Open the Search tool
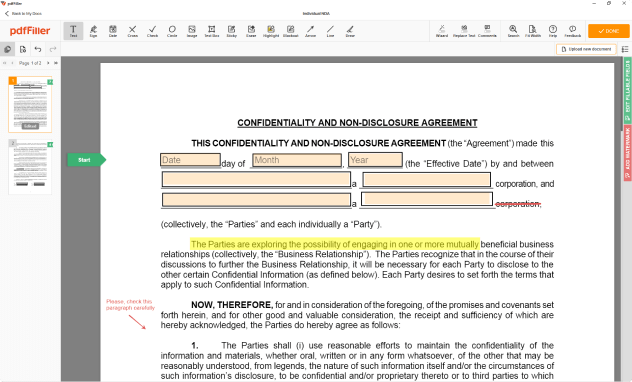 513,31
